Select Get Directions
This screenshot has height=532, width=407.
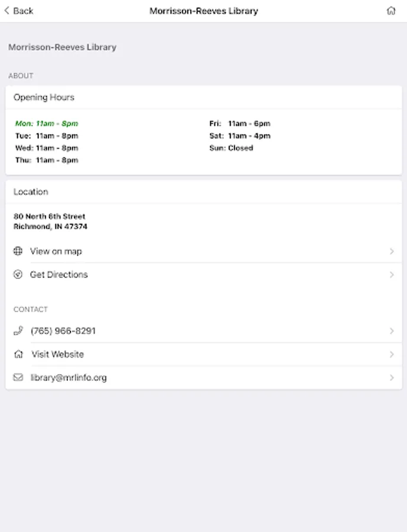pos(58,275)
